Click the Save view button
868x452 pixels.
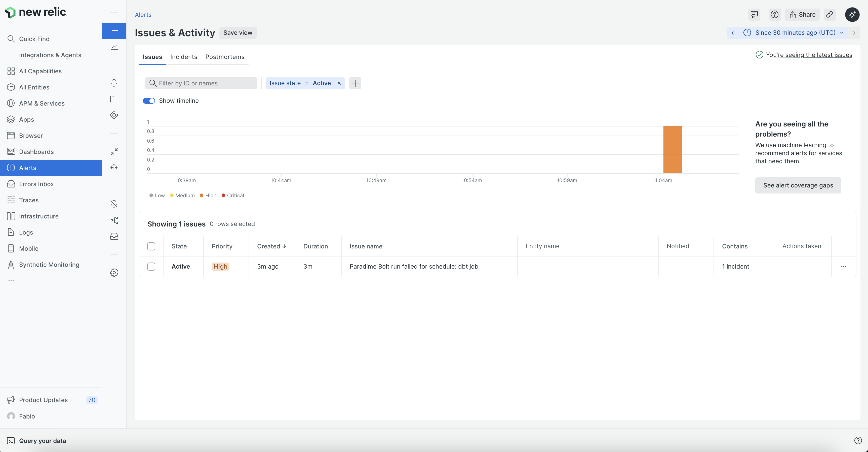238,33
